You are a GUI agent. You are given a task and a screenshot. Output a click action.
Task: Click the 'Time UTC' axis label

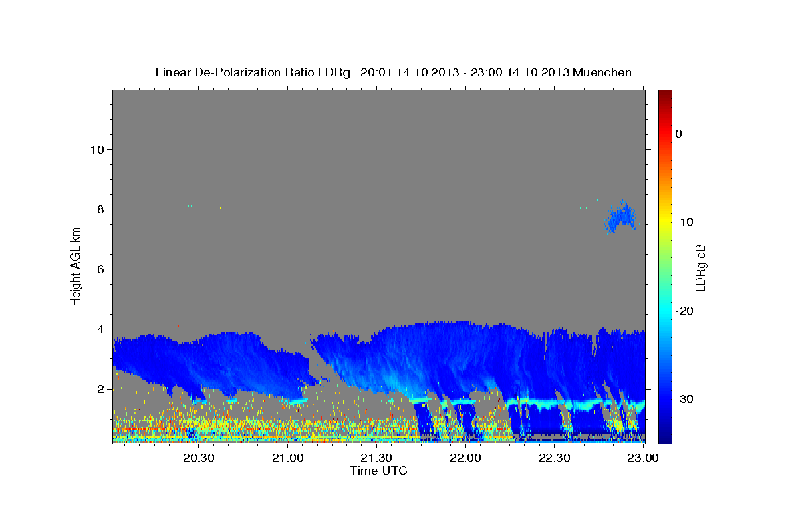tap(378, 471)
